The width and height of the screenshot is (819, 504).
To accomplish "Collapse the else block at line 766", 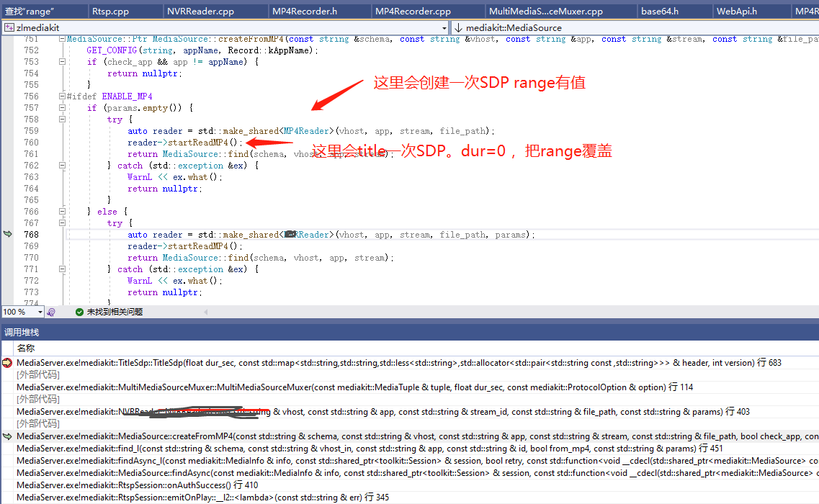I will point(62,211).
